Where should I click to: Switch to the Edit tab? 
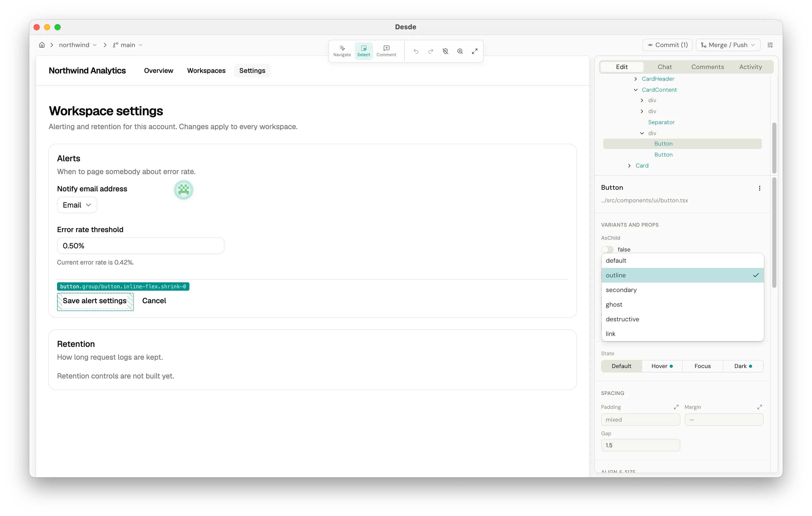pos(622,67)
